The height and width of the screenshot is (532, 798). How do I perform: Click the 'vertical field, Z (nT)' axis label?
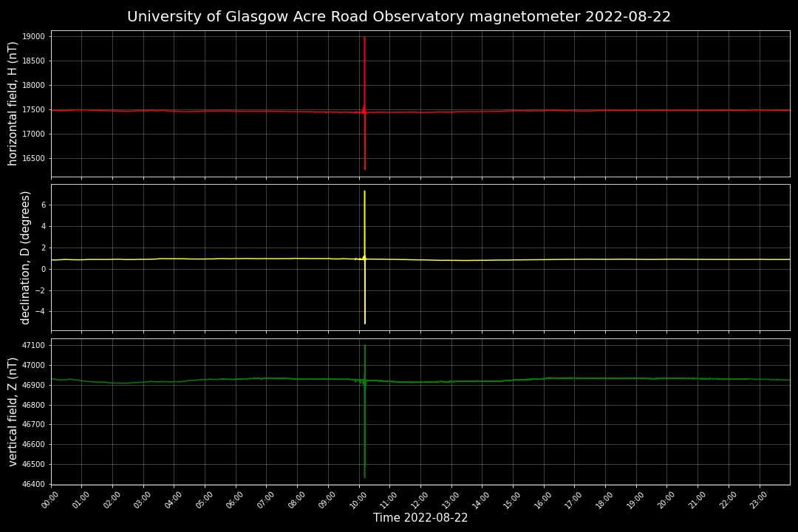tap(13, 412)
